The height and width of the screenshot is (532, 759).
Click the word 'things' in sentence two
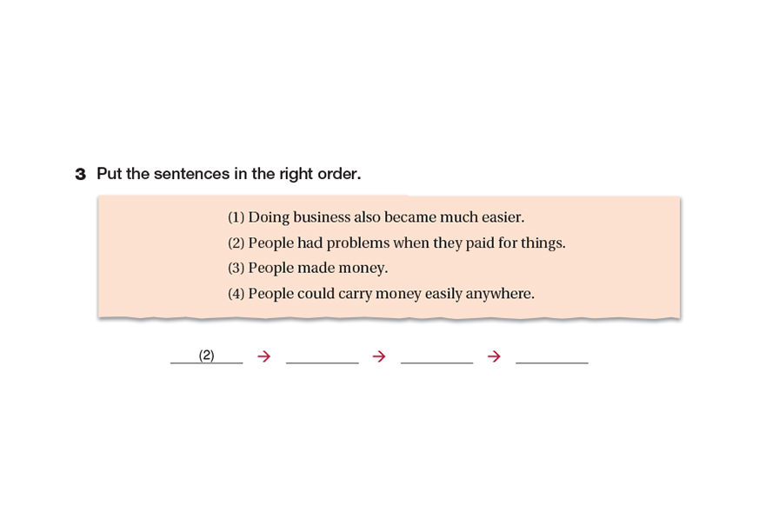pos(542,243)
